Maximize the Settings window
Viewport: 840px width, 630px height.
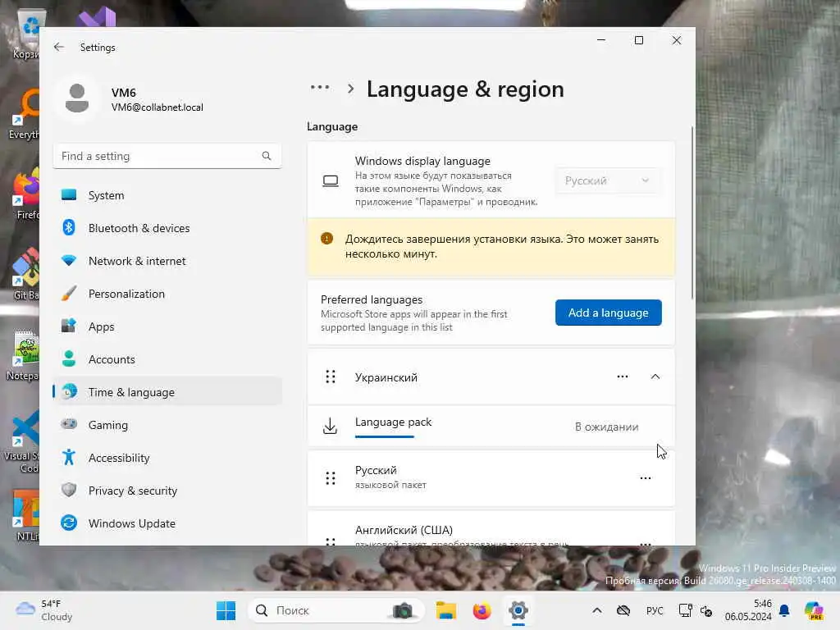[x=638, y=40]
